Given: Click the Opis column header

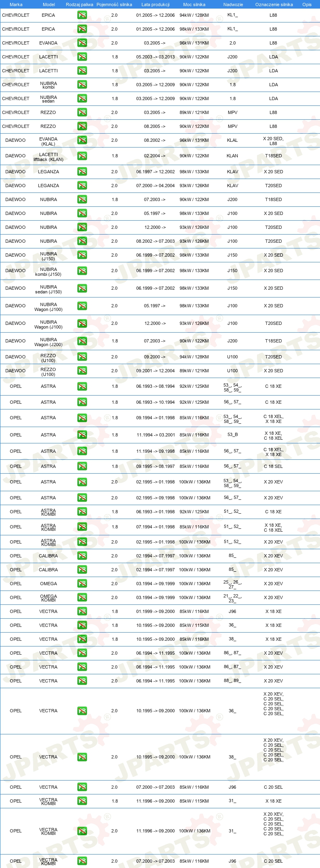Looking at the screenshot, I should click(x=307, y=4).
